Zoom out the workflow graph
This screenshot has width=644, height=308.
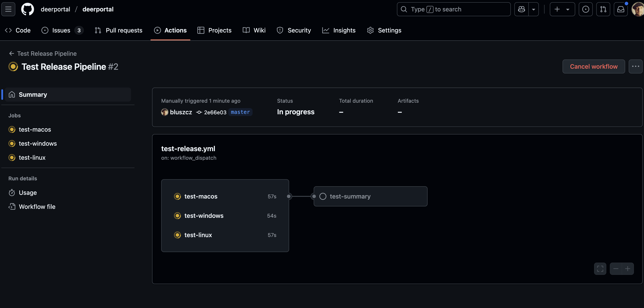(616, 269)
